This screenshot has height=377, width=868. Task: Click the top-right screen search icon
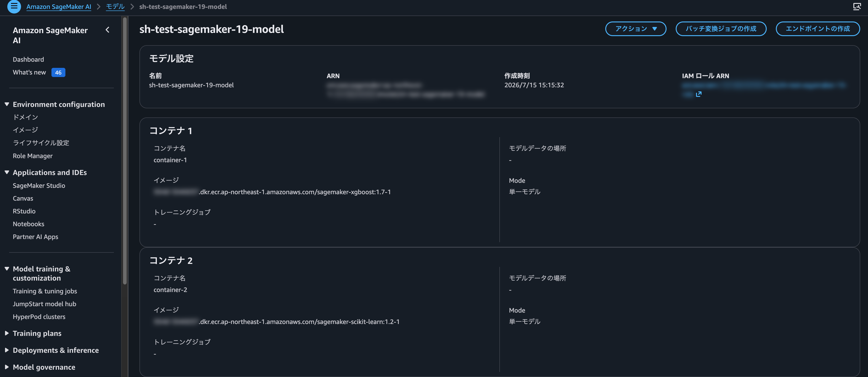[x=857, y=6]
